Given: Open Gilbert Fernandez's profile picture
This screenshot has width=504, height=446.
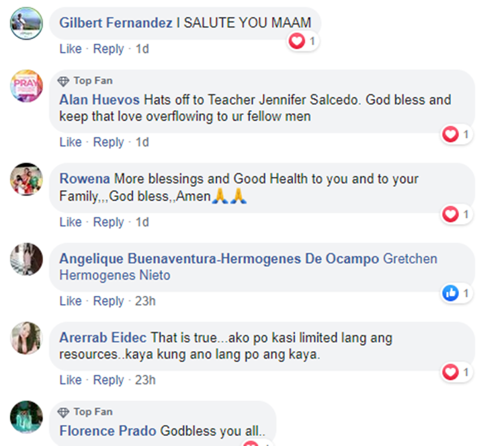Looking at the screenshot, I should click(26, 24).
